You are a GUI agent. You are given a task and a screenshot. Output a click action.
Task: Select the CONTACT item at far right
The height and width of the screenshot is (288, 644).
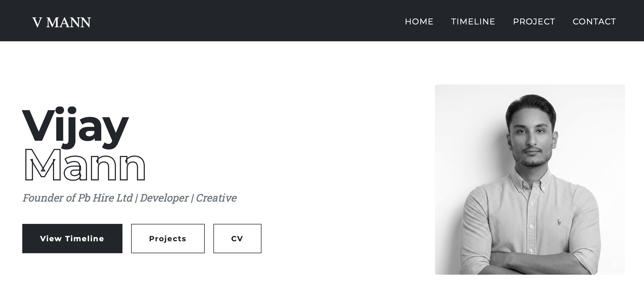pyautogui.click(x=594, y=22)
